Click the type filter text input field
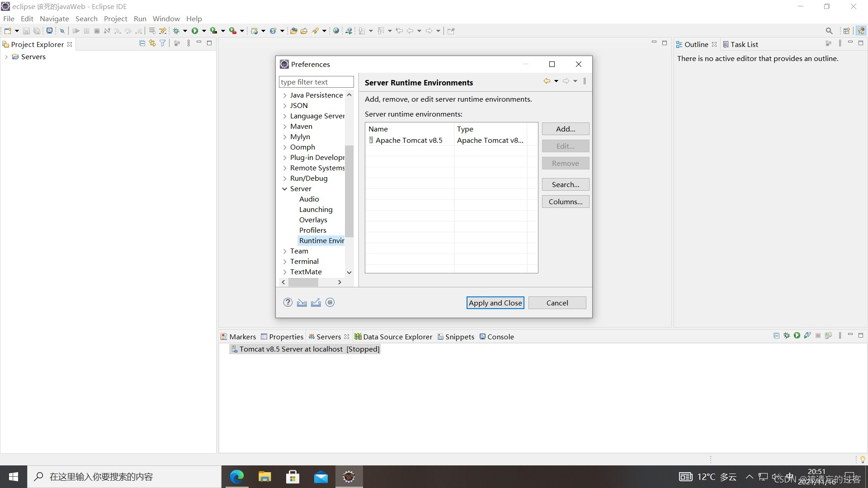868x488 pixels. 316,82
